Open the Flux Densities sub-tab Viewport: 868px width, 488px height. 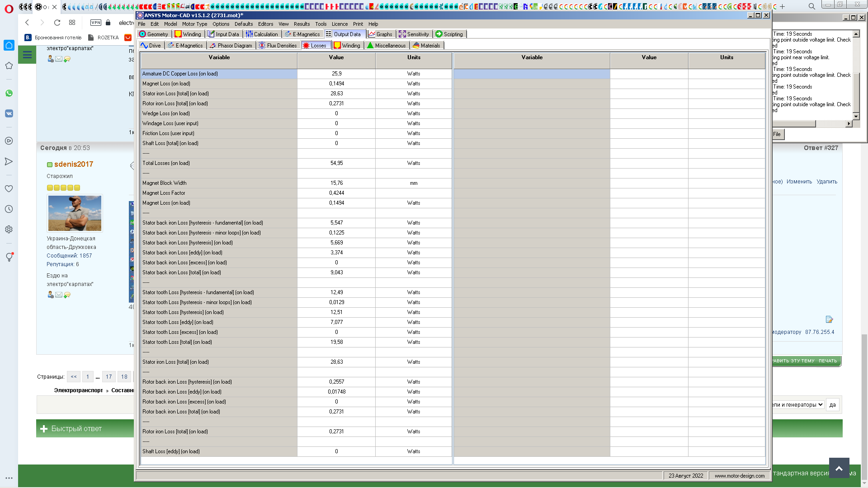pyautogui.click(x=278, y=46)
